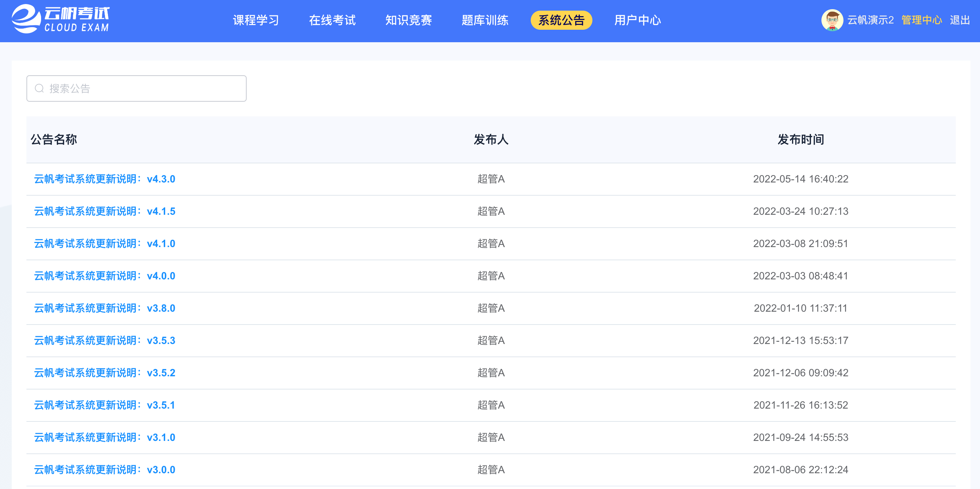Click the Cloud Exam logo
980x489 pixels.
coord(61,19)
